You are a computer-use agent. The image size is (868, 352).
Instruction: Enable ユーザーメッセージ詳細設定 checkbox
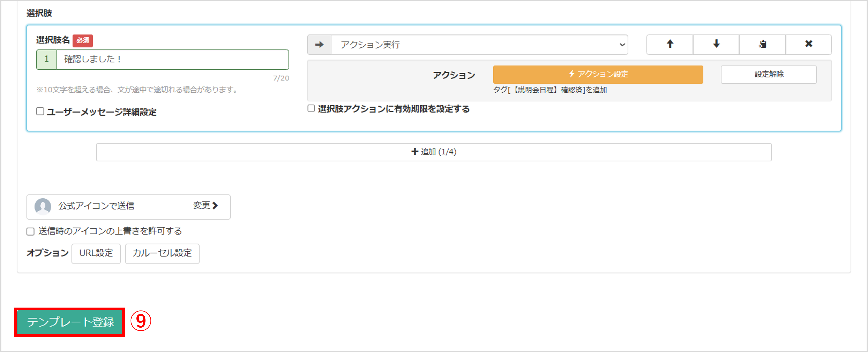(40, 111)
